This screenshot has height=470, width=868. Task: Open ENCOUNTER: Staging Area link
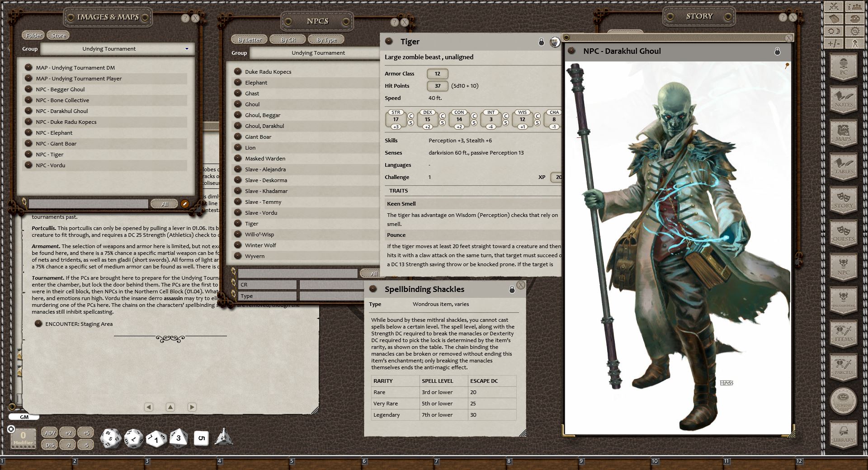[79, 324]
